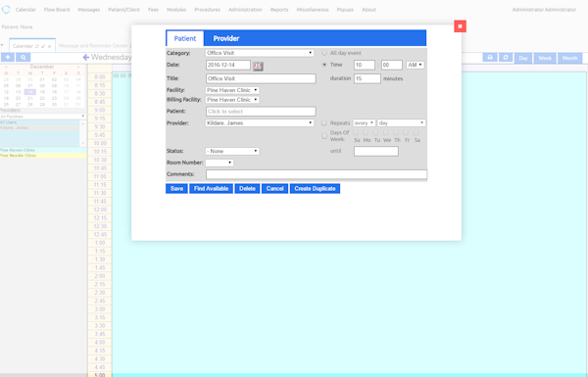The height and width of the screenshot is (377, 588).
Task: Expand the Provider dropdown showing Kildare, James
Action: 260,123
